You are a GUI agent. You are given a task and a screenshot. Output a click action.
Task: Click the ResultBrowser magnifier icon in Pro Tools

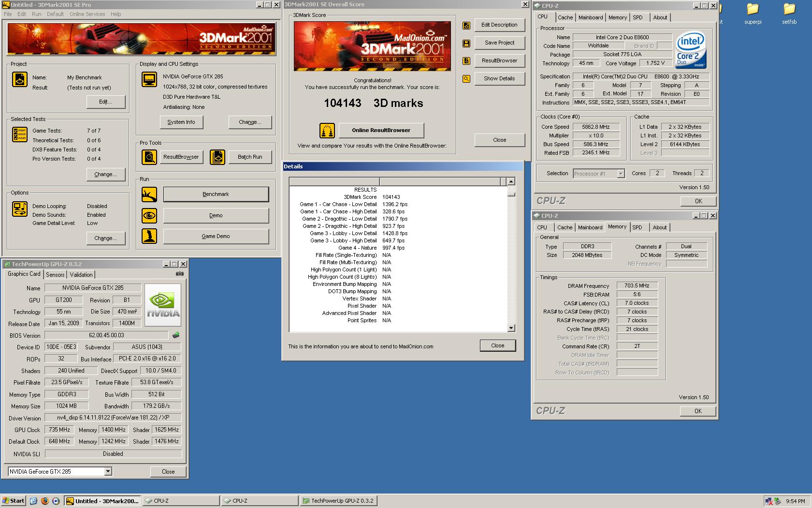[x=149, y=157]
